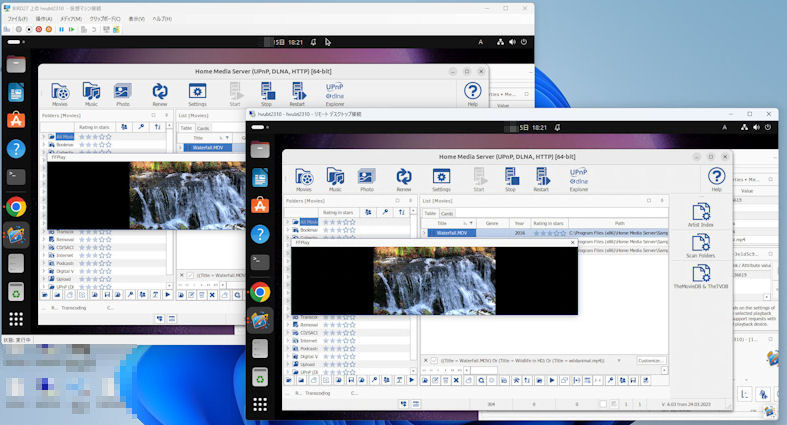The width and height of the screenshot is (787, 425).
Task: Open Help in the Remote Desktop Home Media Server
Action: (716, 180)
